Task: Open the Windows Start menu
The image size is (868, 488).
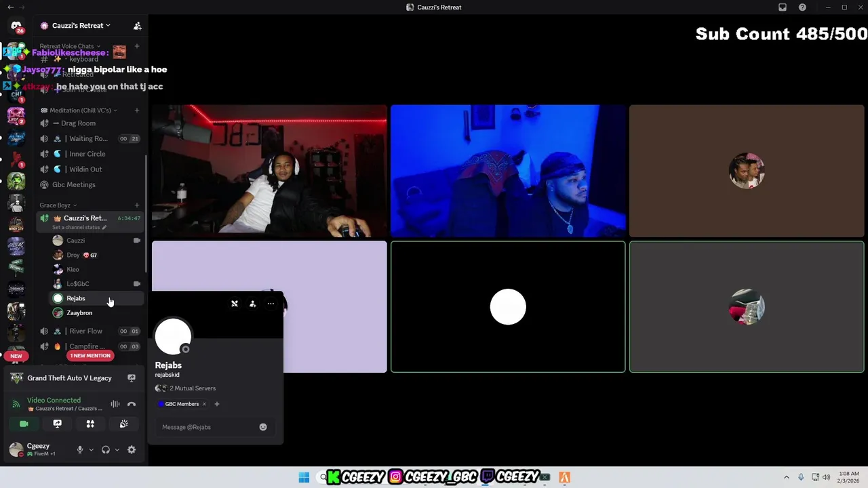Action: 304,477
